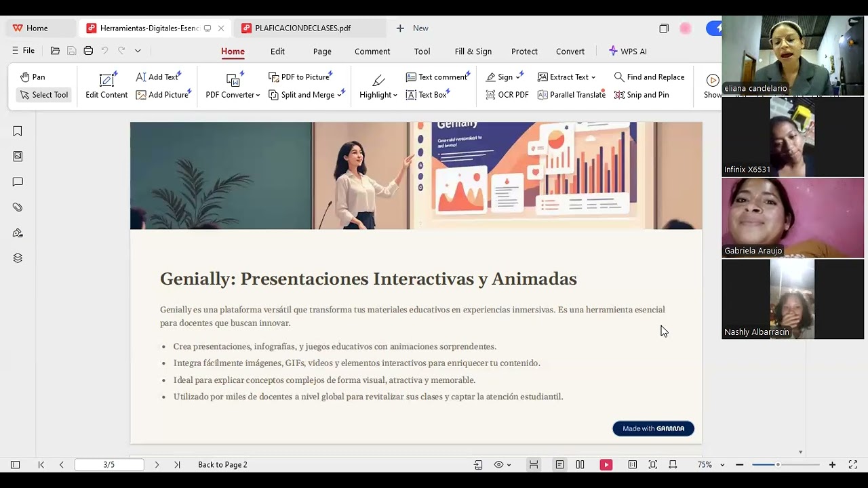
Task: Click the Redo arrow
Action: coord(121,51)
